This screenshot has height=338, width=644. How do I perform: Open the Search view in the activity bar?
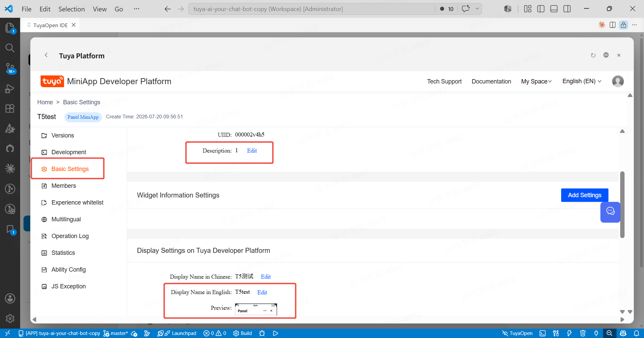[x=10, y=48]
